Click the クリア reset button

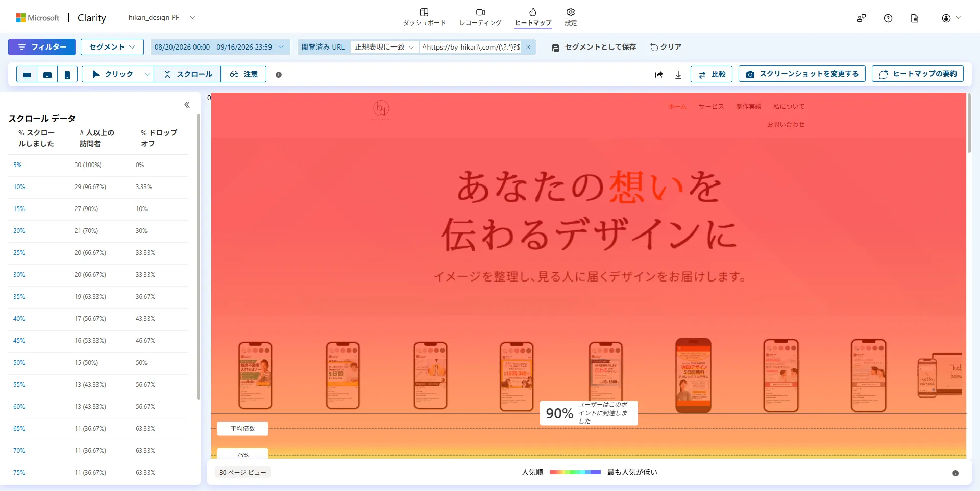(x=666, y=47)
